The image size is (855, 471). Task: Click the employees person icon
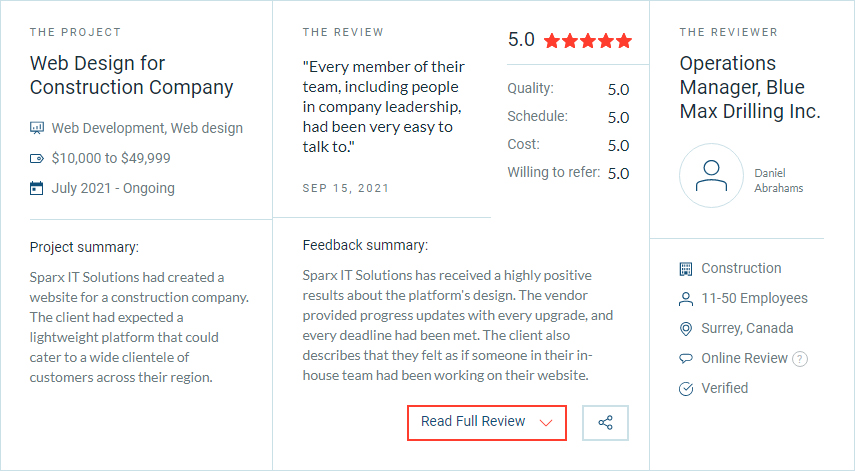[686, 299]
